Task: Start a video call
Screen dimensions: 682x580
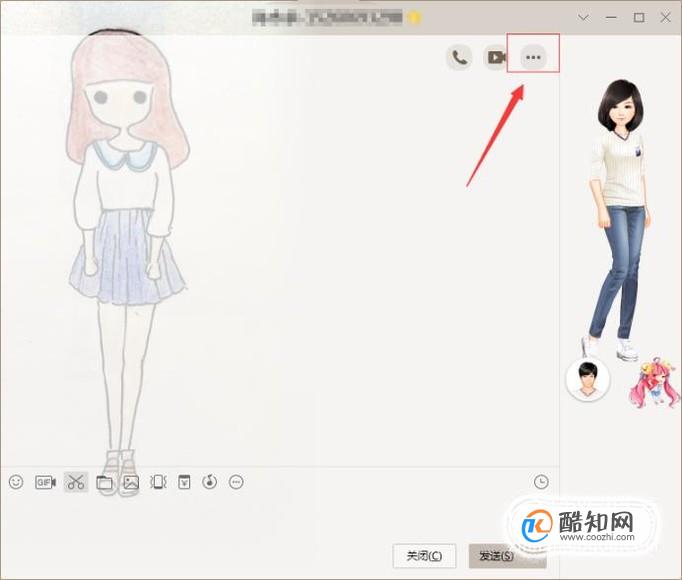Action: tap(496, 57)
